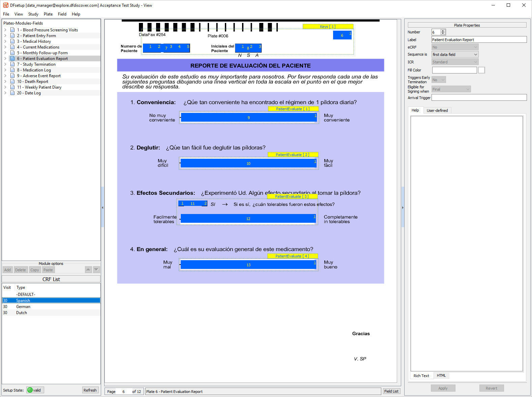Click the Arrival Trigger input field

click(x=479, y=98)
